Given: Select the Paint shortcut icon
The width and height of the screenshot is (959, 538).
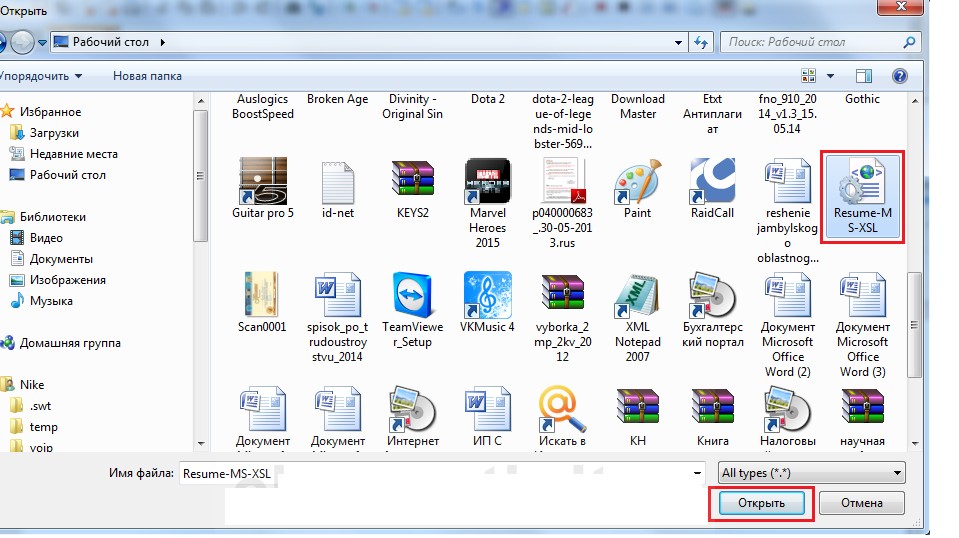Looking at the screenshot, I should click(x=637, y=181).
